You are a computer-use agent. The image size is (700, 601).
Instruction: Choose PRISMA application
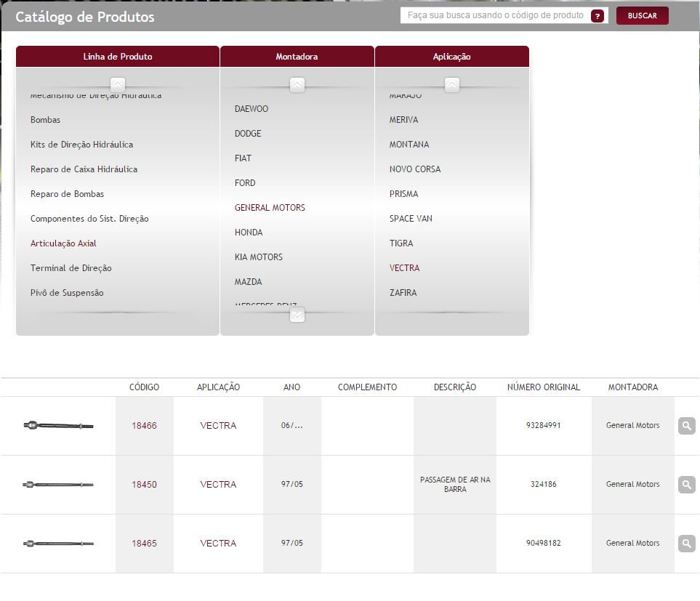click(403, 194)
